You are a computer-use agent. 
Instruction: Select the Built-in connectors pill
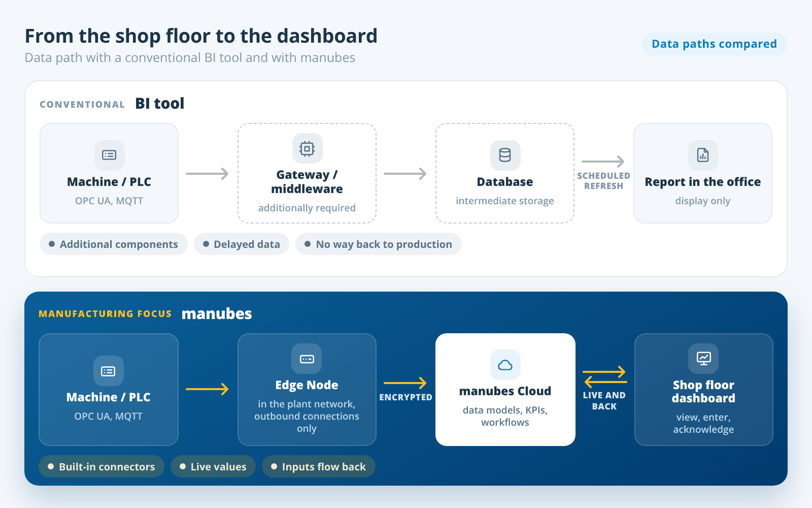pyautogui.click(x=101, y=466)
